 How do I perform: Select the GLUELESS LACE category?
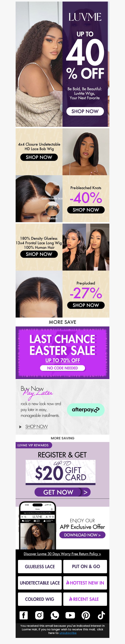point(40,566)
